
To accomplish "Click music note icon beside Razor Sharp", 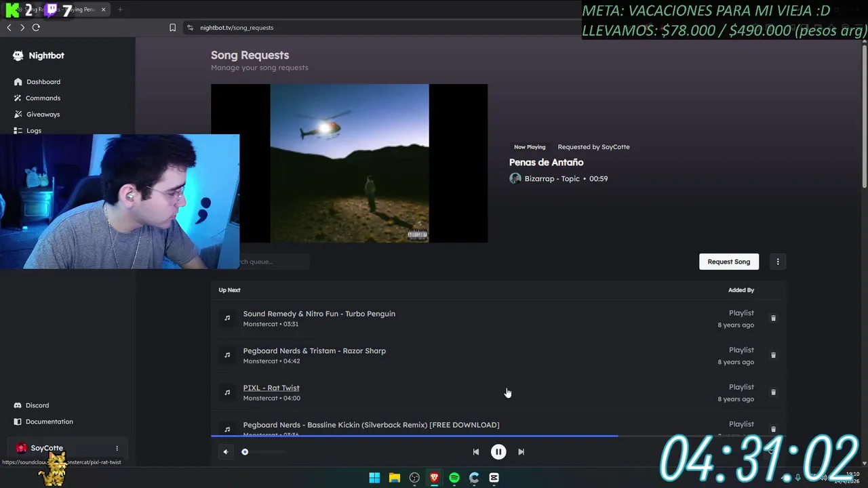I will click(x=227, y=355).
